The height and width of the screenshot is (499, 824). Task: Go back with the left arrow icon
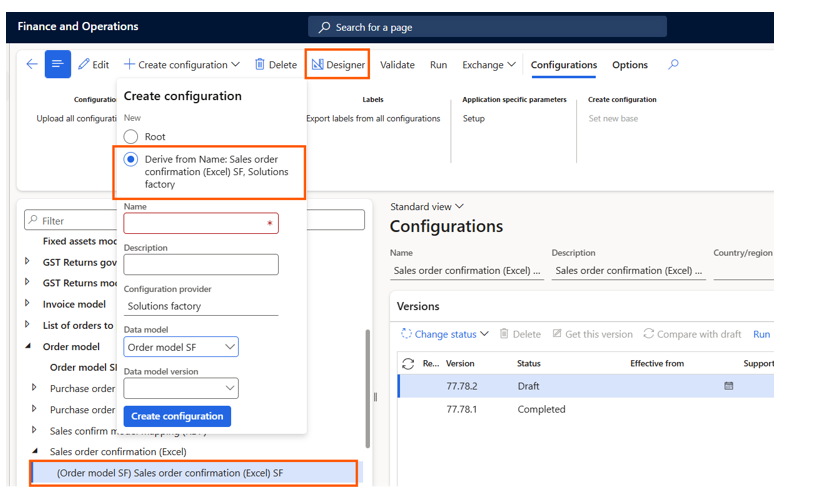pos(32,64)
